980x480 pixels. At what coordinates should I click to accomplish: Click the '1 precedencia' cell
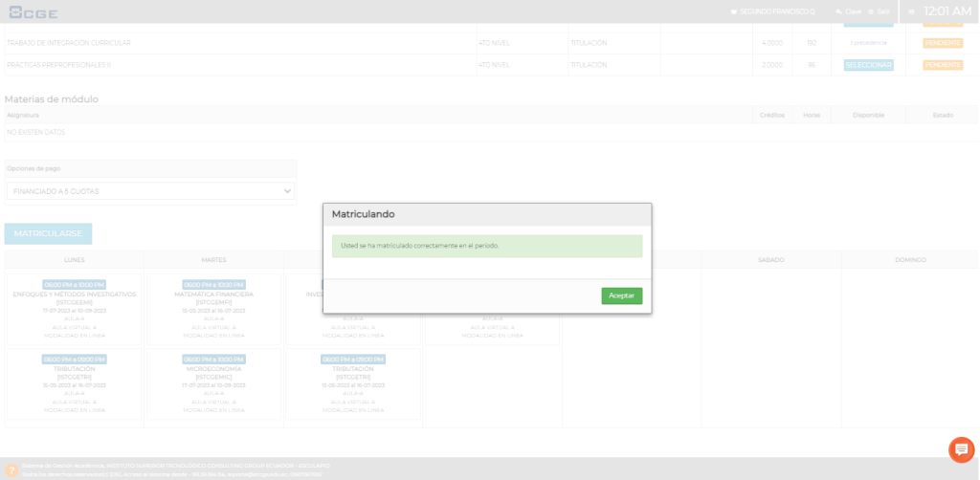click(868, 43)
